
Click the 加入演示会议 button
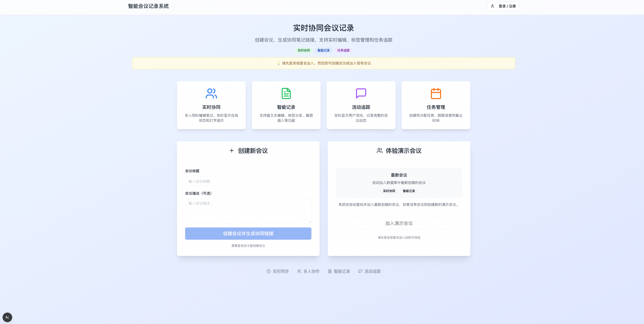click(x=399, y=223)
